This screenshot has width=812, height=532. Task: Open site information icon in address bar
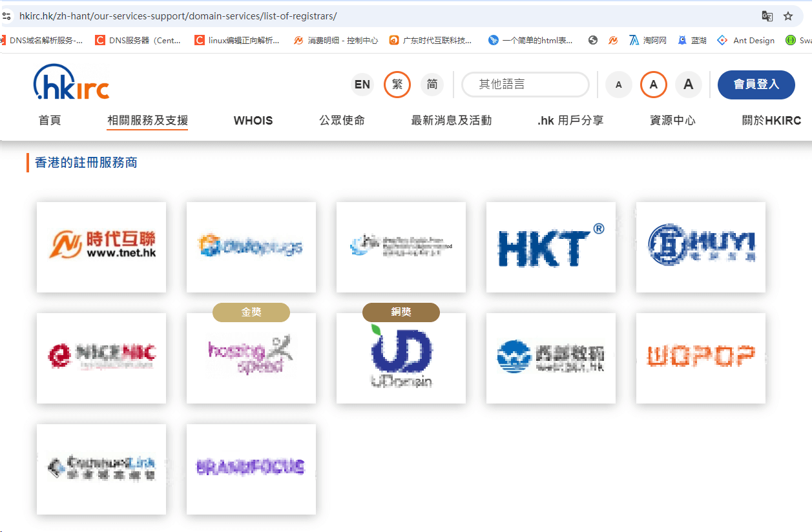click(x=6, y=16)
